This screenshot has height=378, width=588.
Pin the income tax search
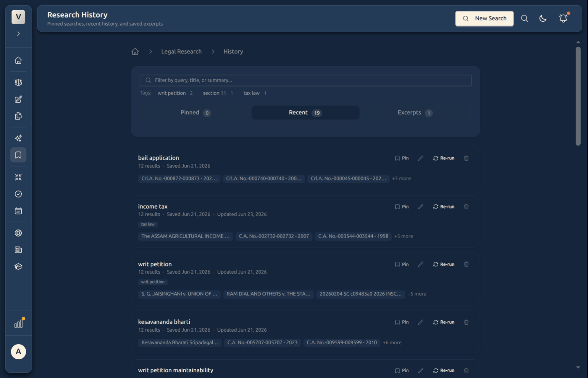pyautogui.click(x=402, y=207)
